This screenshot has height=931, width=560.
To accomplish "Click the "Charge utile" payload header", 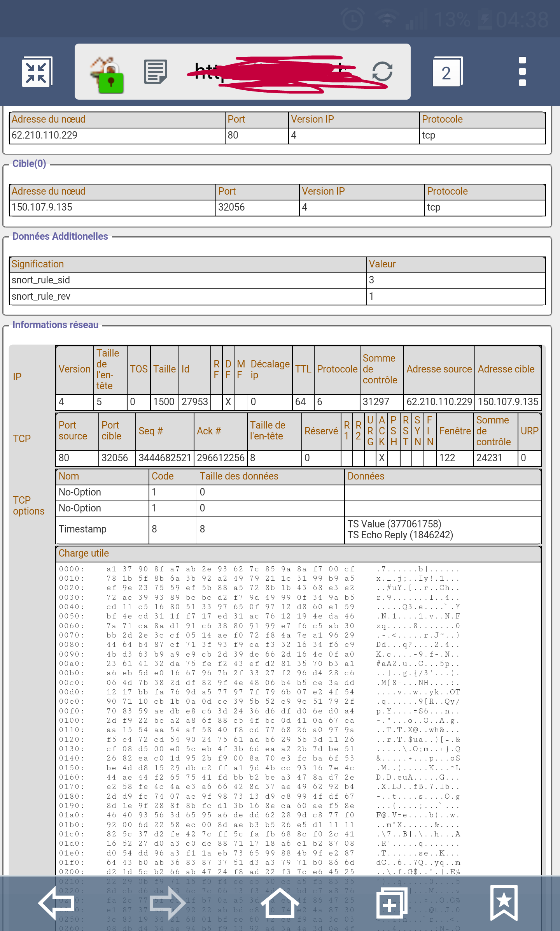I will pos(298,553).
